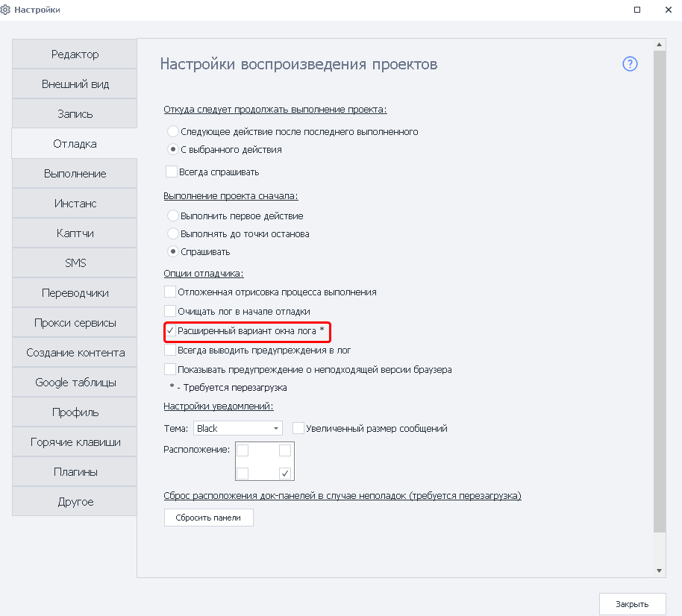Uncheck 'Расширенный вариант окна лога' checkbox
Viewport: 682px width, 616px height.
tap(171, 330)
